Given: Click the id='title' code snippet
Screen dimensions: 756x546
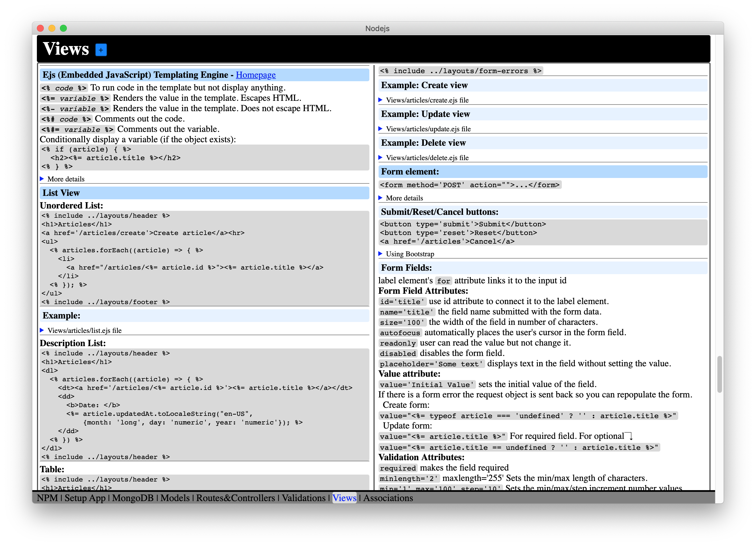Looking at the screenshot, I should [x=402, y=302].
